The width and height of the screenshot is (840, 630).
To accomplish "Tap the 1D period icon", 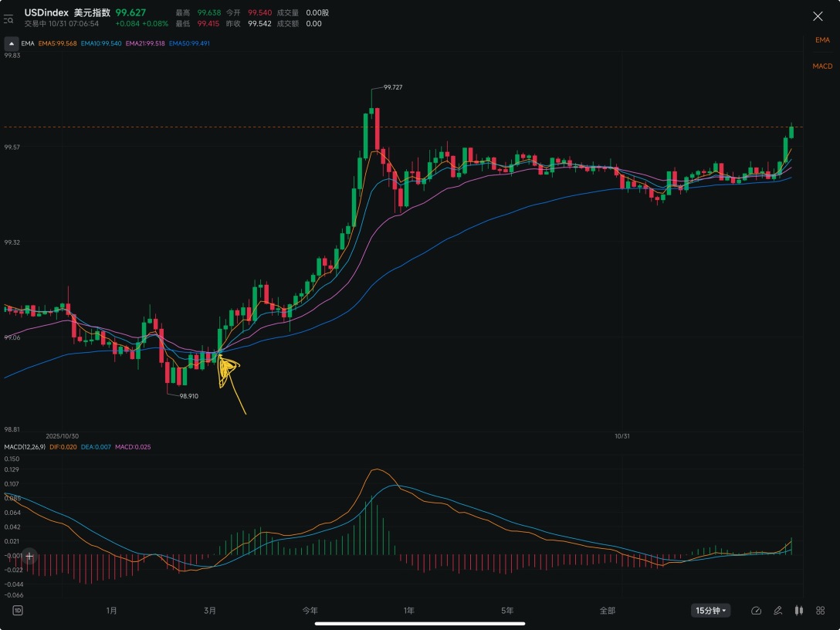I will 17,611.
